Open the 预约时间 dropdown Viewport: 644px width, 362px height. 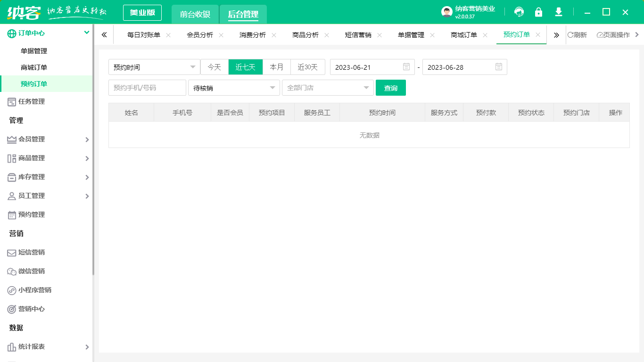click(x=154, y=66)
